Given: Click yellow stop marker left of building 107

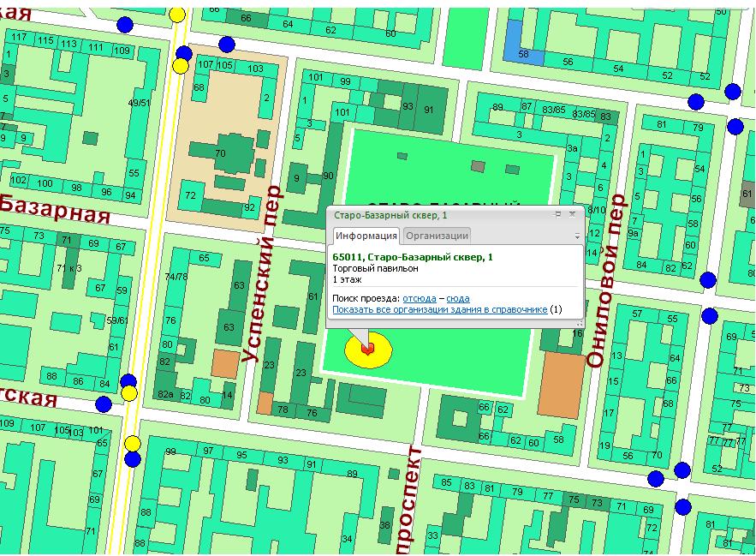Looking at the screenshot, I should pos(182,66).
